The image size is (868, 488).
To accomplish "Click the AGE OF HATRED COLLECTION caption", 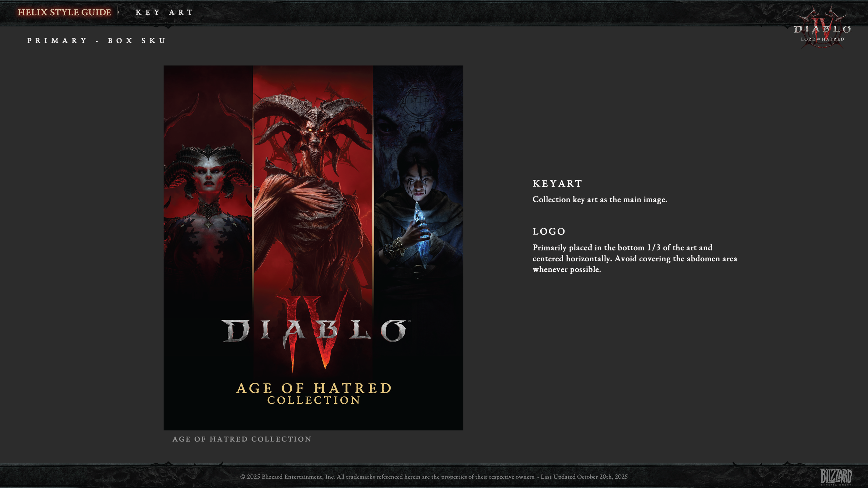I will click(242, 439).
